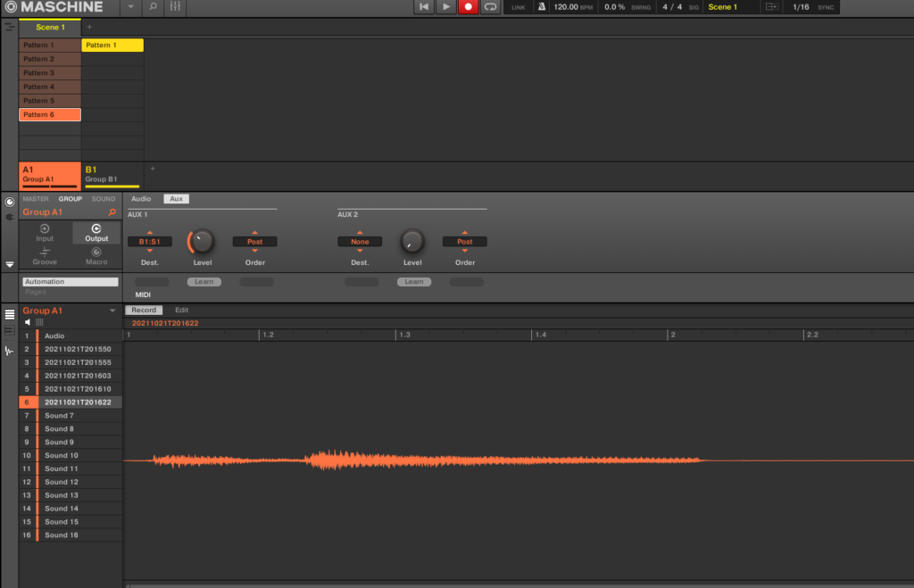This screenshot has height=588, width=914.
Task: Click the restart transport button
Action: pos(424,7)
